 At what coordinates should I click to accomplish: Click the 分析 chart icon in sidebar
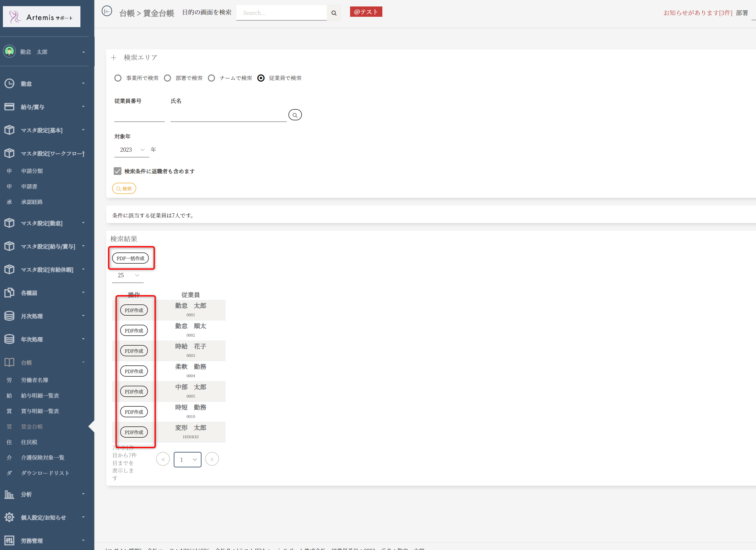coord(9,494)
